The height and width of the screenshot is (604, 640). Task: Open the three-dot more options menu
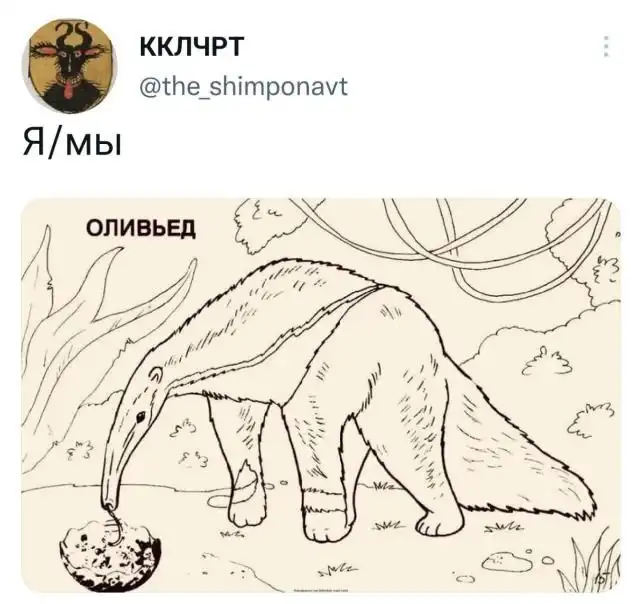coord(606,46)
